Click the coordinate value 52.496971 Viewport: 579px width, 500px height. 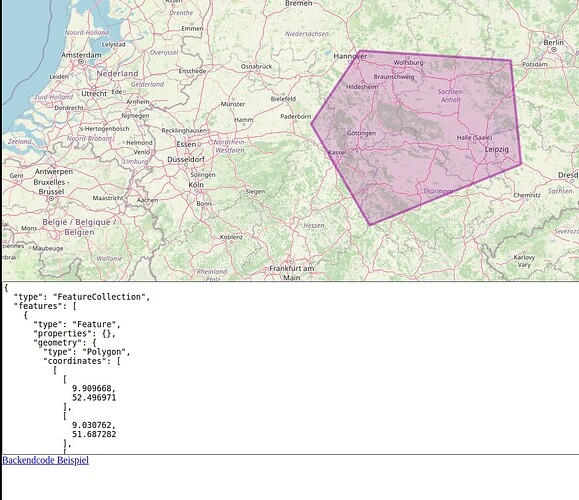(94, 398)
